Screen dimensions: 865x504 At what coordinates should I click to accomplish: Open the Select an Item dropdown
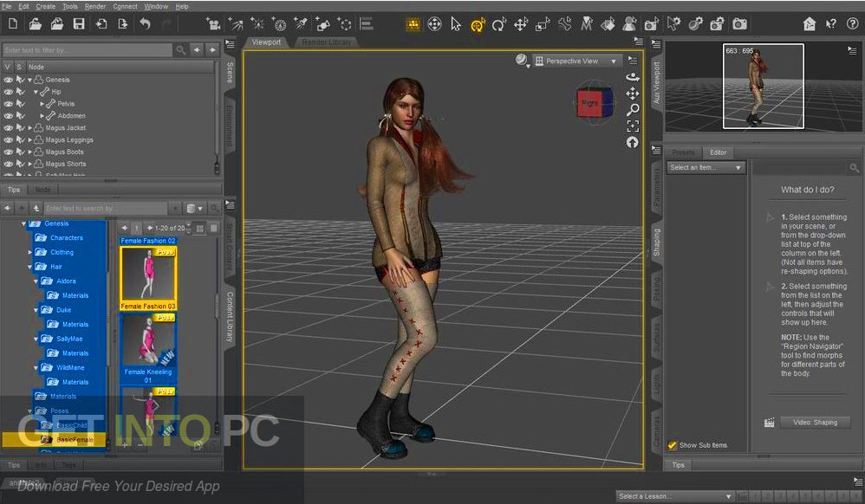[x=706, y=168]
